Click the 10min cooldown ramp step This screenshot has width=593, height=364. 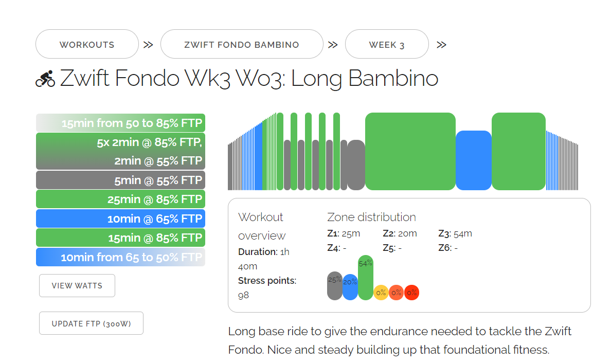[x=120, y=257]
